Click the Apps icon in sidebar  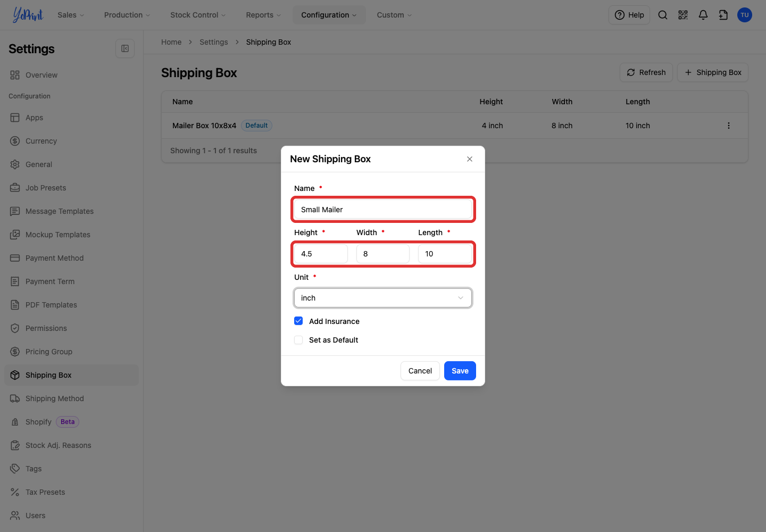(x=15, y=118)
